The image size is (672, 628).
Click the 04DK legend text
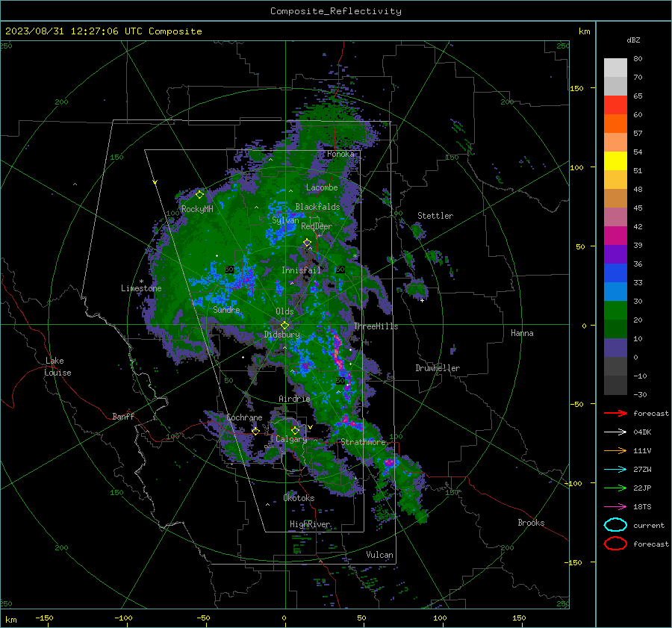[642, 432]
